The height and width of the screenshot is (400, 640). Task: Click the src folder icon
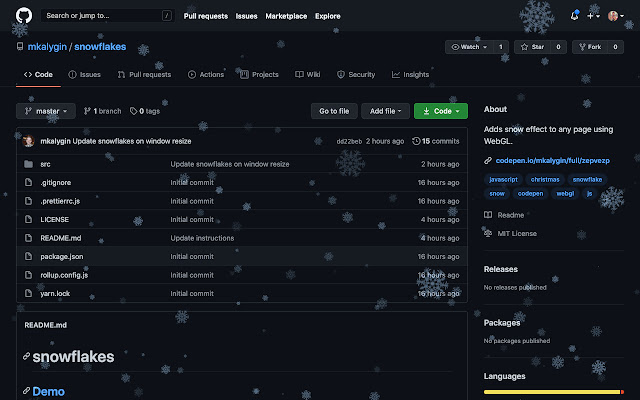pyautogui.click(x=29, y=163)
